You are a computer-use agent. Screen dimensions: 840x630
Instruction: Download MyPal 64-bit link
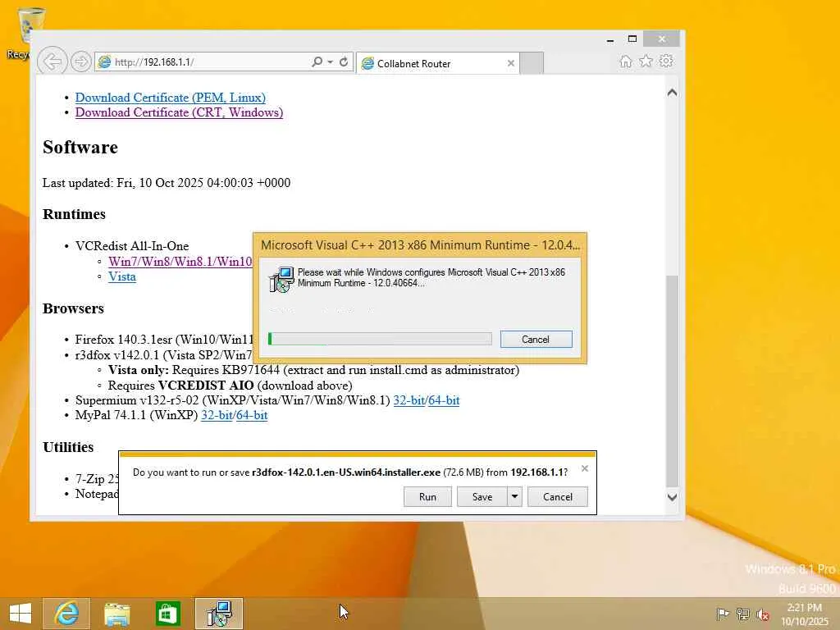point(251,415)
